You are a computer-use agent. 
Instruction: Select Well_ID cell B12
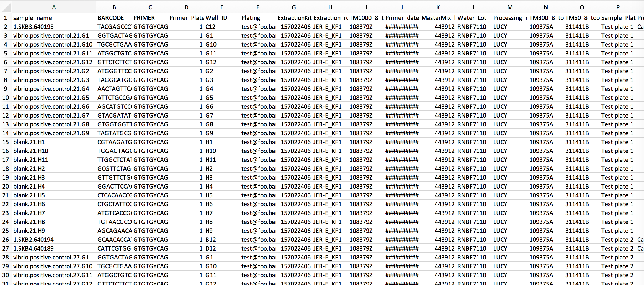pyautogui.click(x=222, y=240)
